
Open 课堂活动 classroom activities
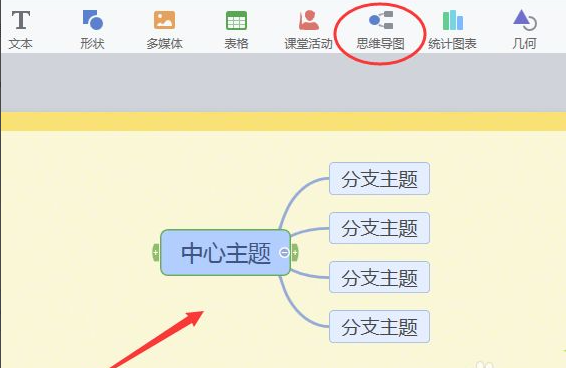308,30
